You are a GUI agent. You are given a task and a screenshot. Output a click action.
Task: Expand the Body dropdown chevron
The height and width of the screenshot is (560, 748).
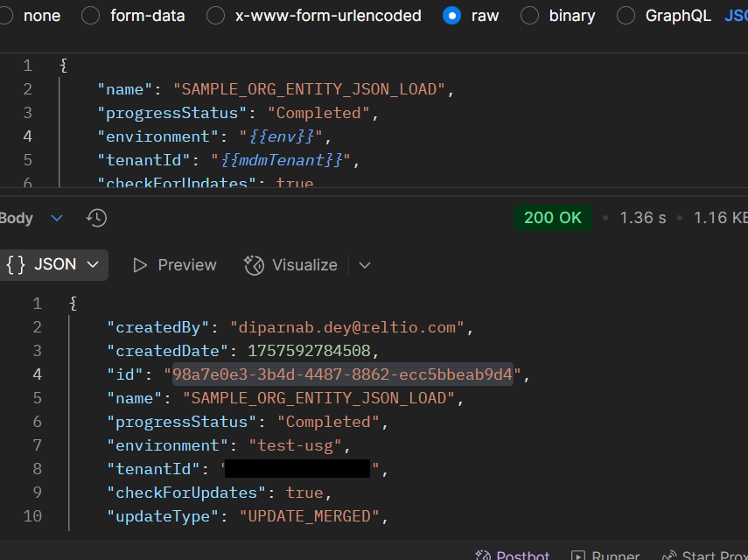(57, 218)
